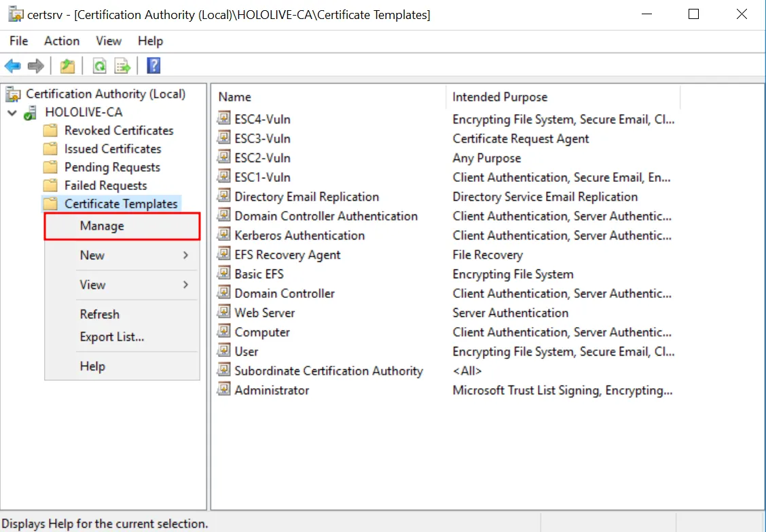
Task: Click the Pending Requests folder icon
Action: (50, 168)
